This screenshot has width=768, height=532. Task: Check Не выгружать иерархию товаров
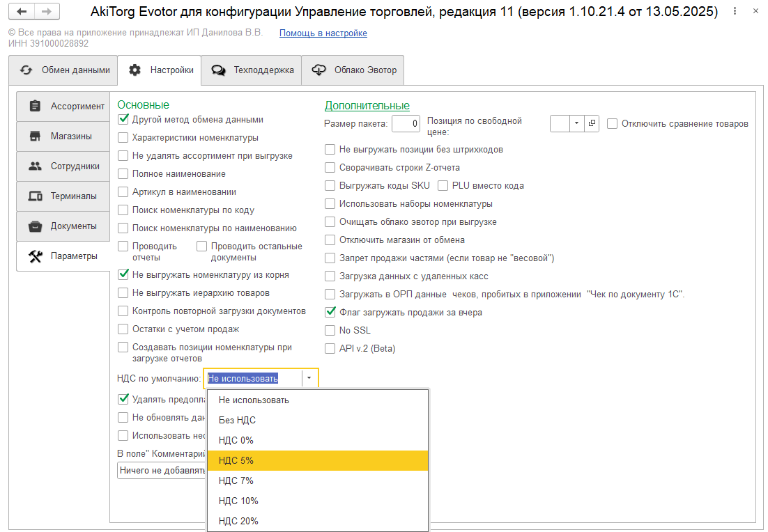coord(123,292)
